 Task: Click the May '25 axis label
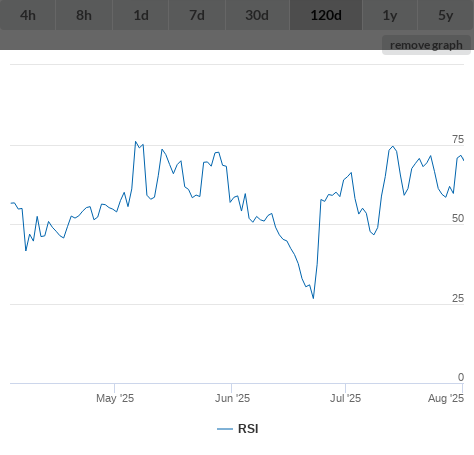click(115, 398)
